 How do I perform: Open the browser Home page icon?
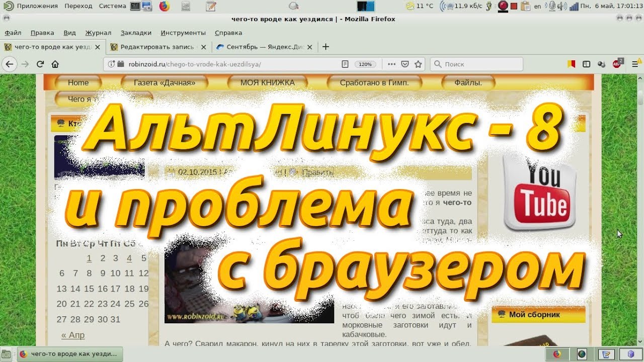[x=55, y=64]
